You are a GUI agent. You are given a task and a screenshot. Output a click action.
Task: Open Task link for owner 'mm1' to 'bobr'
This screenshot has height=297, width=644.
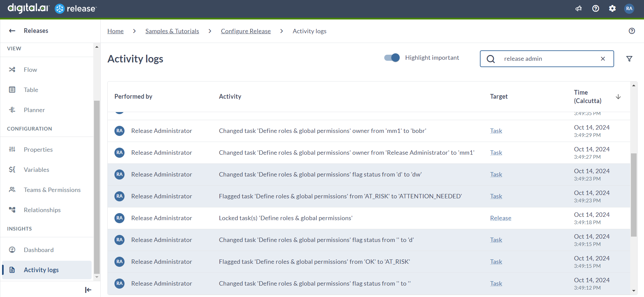click(x=496, y=131)
